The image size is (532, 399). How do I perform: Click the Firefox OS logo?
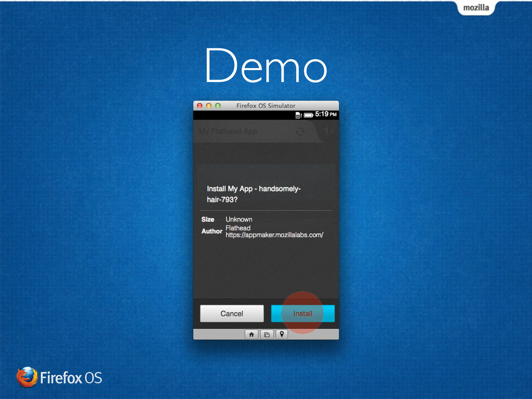[x=59, y=377]
